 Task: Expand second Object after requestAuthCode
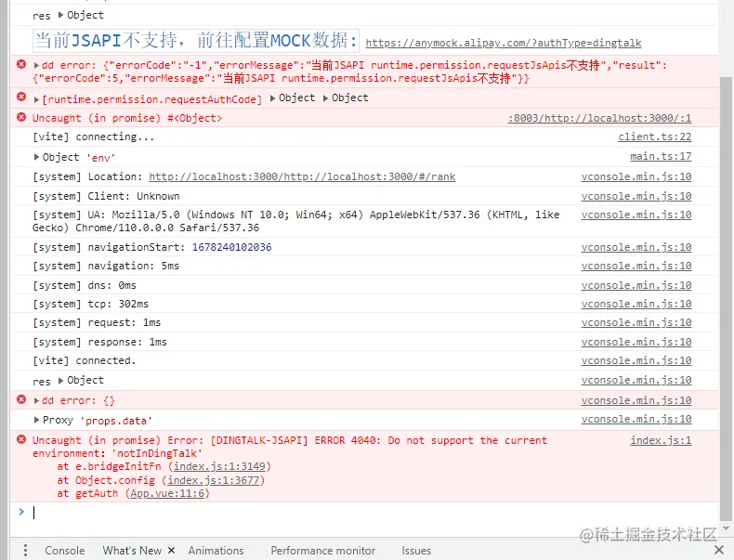(326, 98)
